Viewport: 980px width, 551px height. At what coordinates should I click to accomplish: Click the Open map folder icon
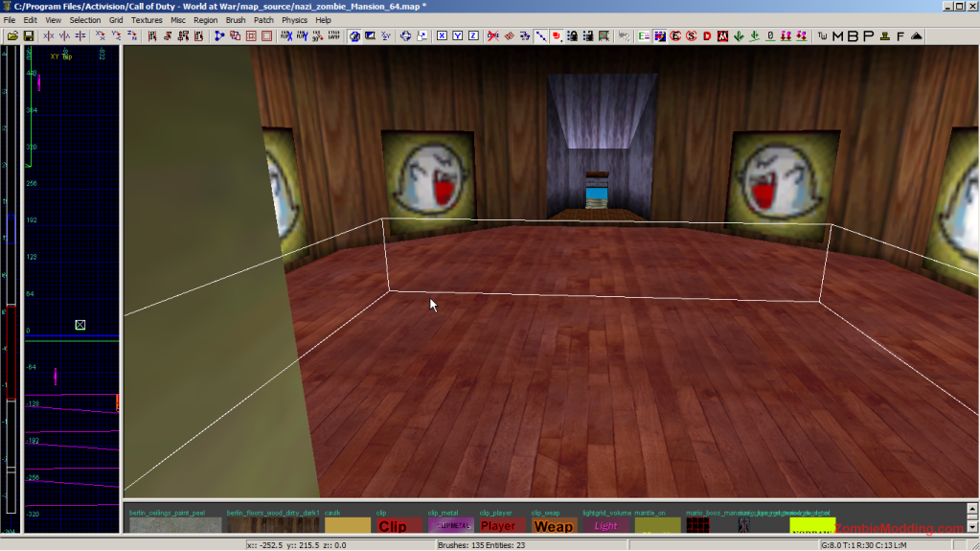tap(12, 36)
